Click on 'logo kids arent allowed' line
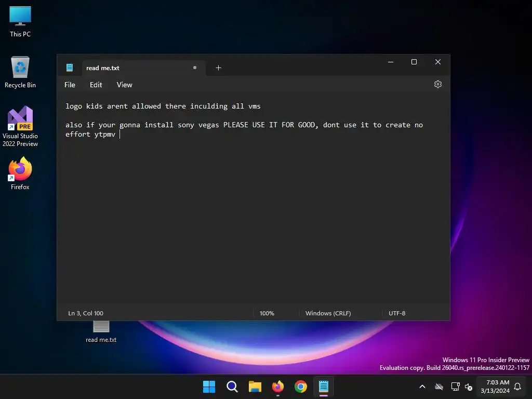Image resolution: width=532 pixels, height=399 pixels. click(163, 106)
